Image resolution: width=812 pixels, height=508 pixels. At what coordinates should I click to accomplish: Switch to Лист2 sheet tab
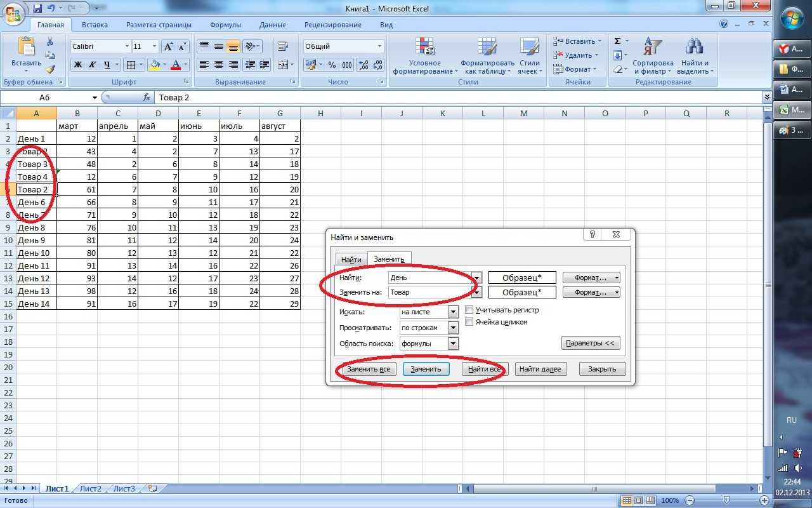[90, 488]
